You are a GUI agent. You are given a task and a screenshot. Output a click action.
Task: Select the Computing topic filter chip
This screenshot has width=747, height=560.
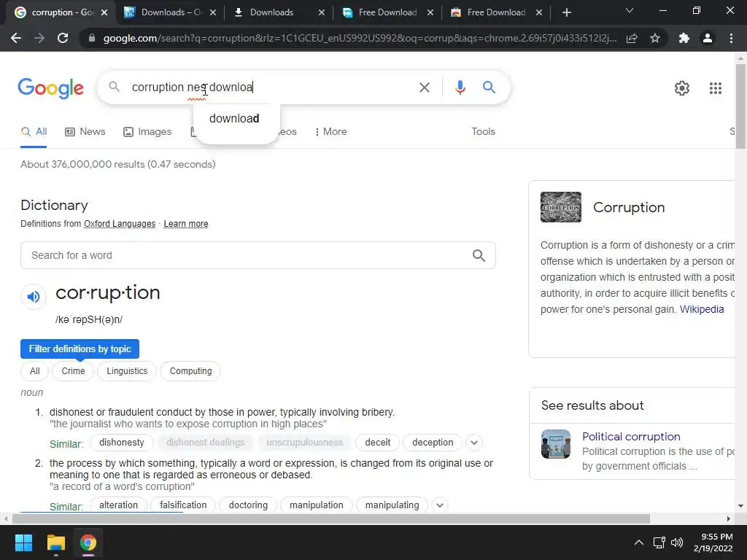(x=190, y=371)
